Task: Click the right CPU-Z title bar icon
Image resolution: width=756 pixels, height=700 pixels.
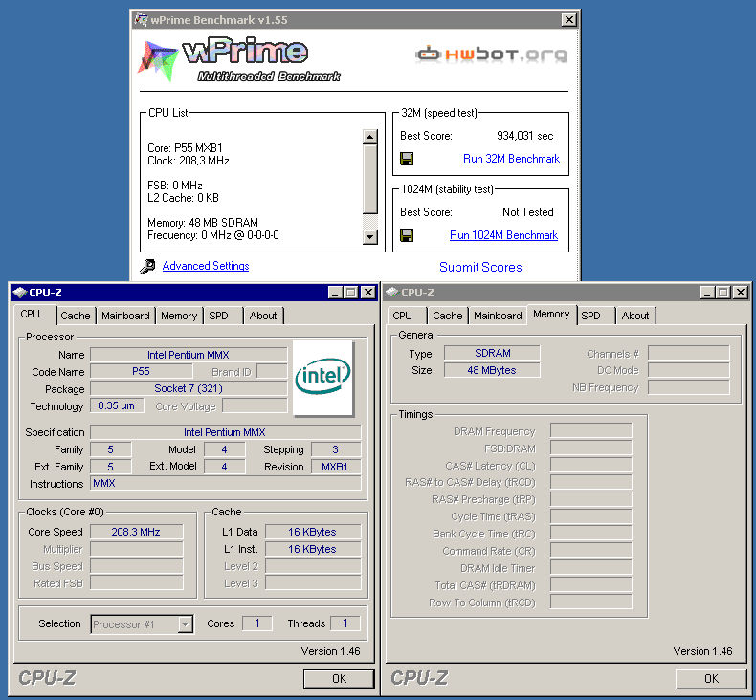Action: pyautogui.click(x=392, y=292)
